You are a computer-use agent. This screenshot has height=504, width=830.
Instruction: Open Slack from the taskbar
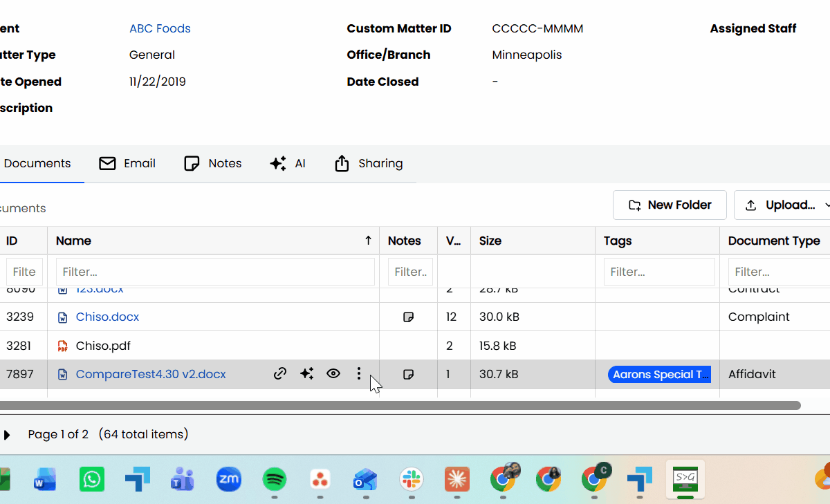click(412, 479)
